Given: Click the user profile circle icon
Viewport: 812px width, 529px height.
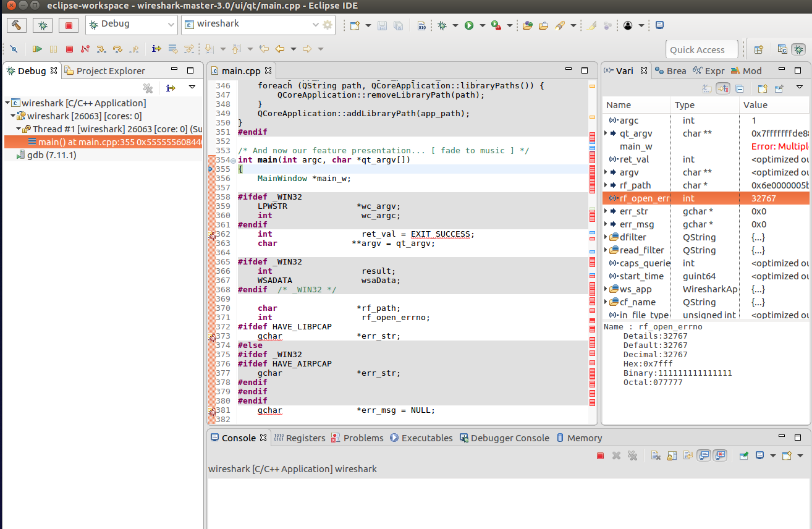Looking at the screenshot, I should (628, 25).
